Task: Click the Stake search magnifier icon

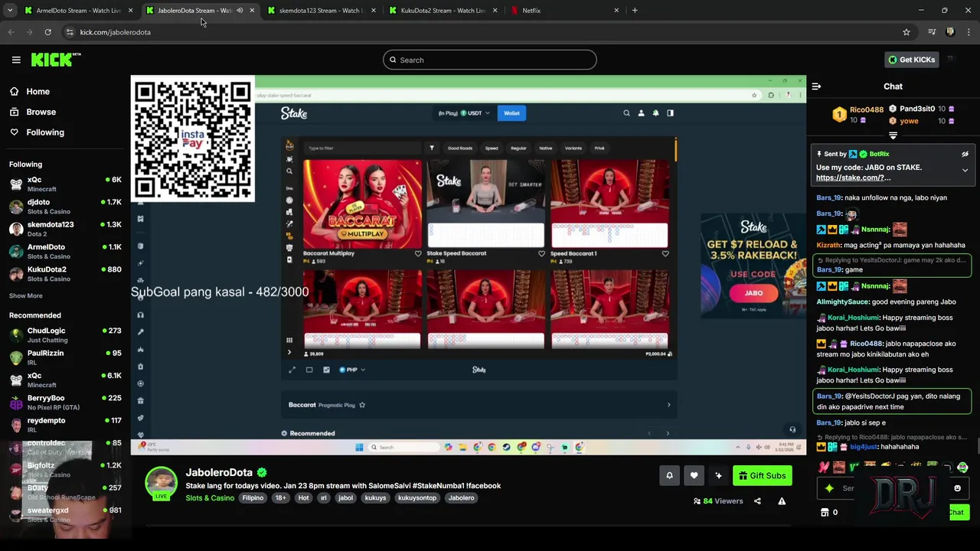Action: pos(626,113)
